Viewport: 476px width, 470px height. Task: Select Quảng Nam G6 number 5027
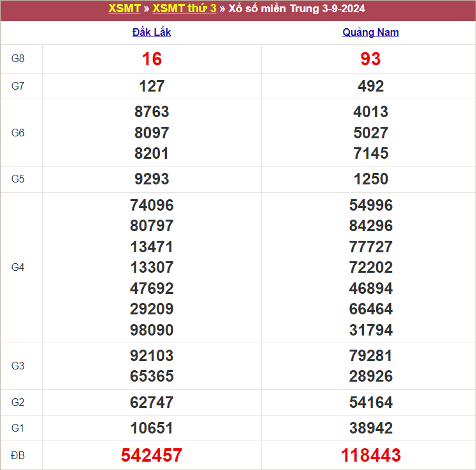point(370,133)
